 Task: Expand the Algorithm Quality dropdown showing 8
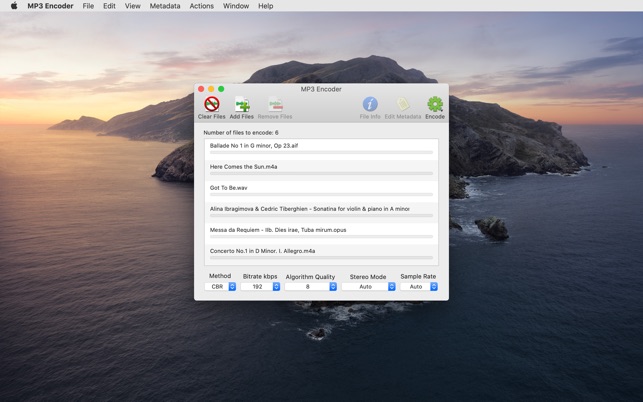pos(311,287)
